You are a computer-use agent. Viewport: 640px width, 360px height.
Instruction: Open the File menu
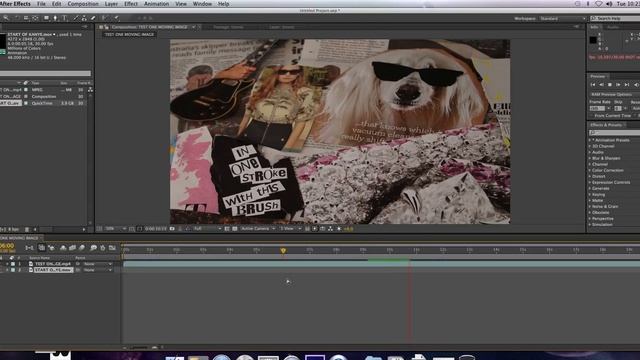(x=41, y=4)
